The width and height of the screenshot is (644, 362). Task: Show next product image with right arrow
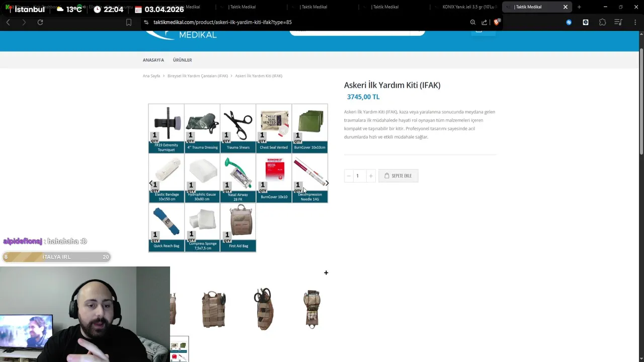(327, 183)
